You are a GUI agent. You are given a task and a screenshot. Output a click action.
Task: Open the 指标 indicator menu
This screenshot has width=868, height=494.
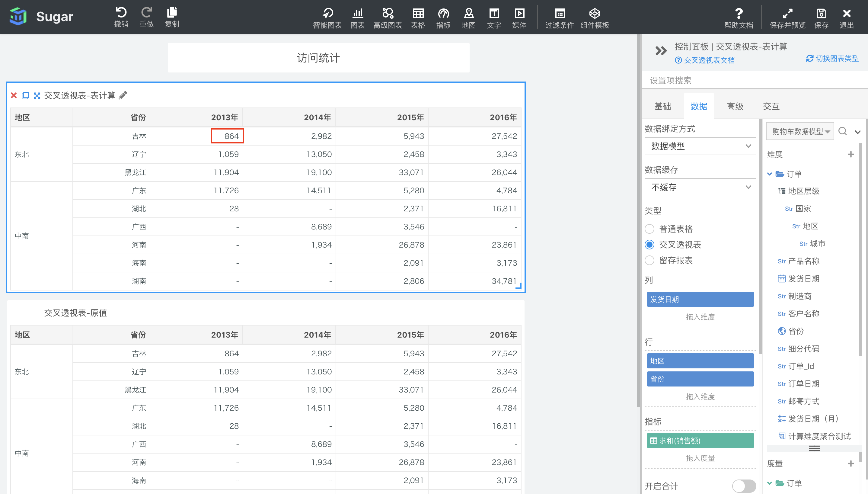(443, 18)
